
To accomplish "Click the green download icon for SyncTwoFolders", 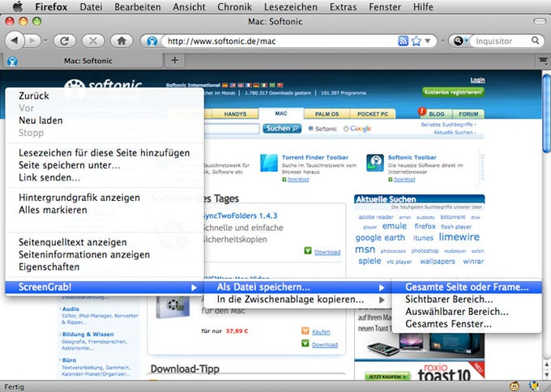I will (308, 250).
